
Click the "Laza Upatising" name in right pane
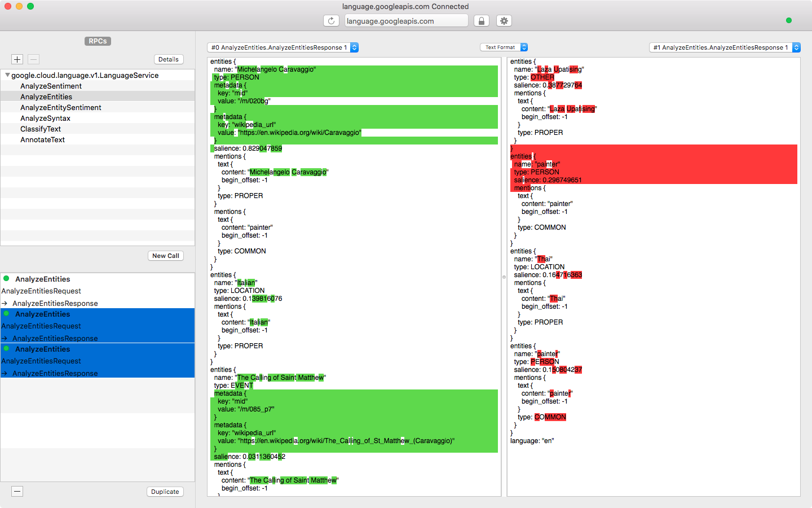[549, 69]
